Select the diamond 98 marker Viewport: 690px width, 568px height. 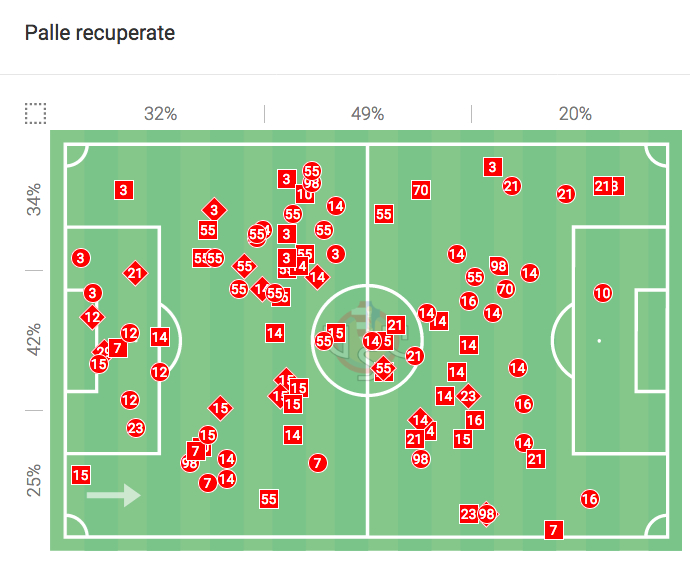[487, 514]
